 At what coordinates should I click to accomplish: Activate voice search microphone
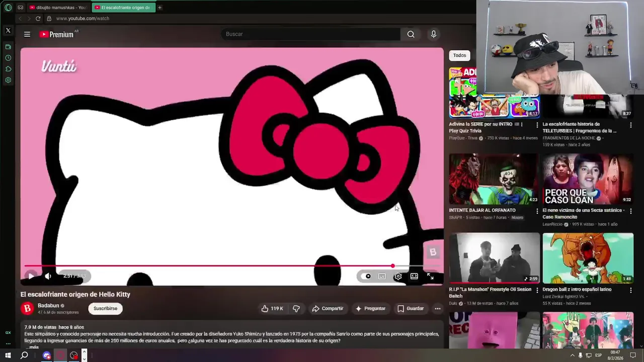[434, 34]
